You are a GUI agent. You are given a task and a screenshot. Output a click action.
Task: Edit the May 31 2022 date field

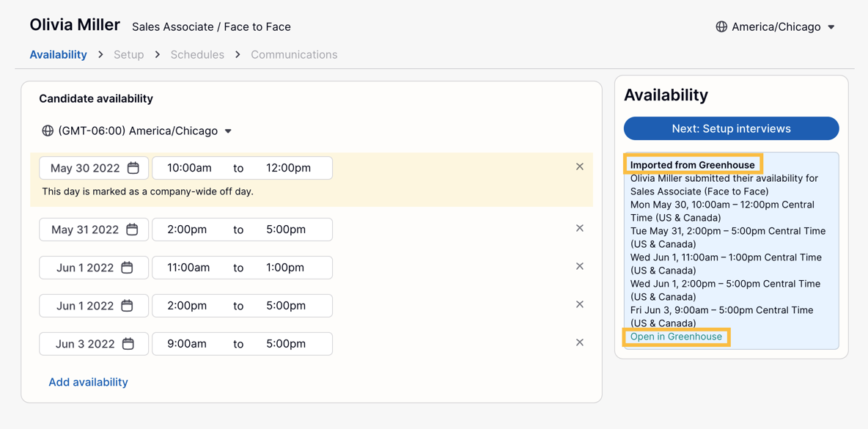[x=94, y=230]
